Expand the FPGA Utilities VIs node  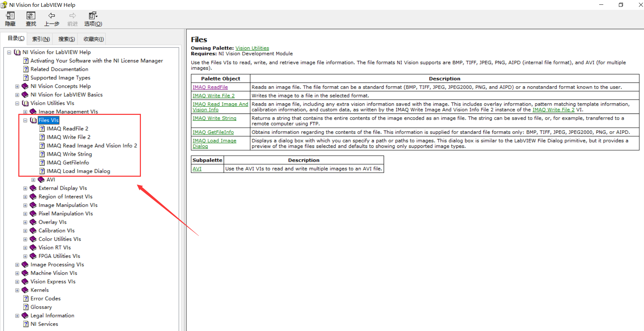pos(25,256)
